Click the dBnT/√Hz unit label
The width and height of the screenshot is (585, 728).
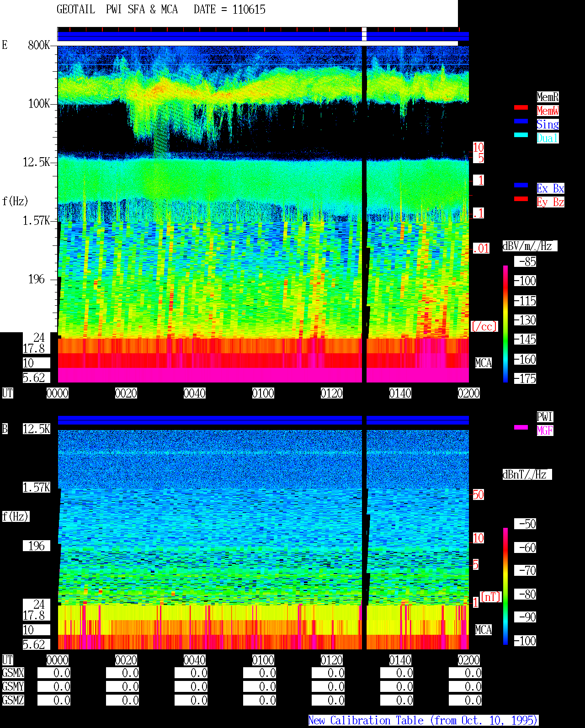[x=527, y=474]
